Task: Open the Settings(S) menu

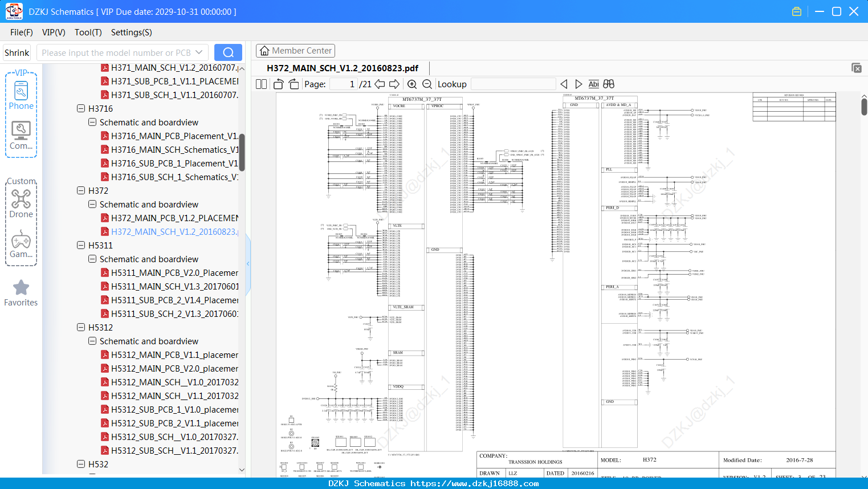Action: [132, 32]
